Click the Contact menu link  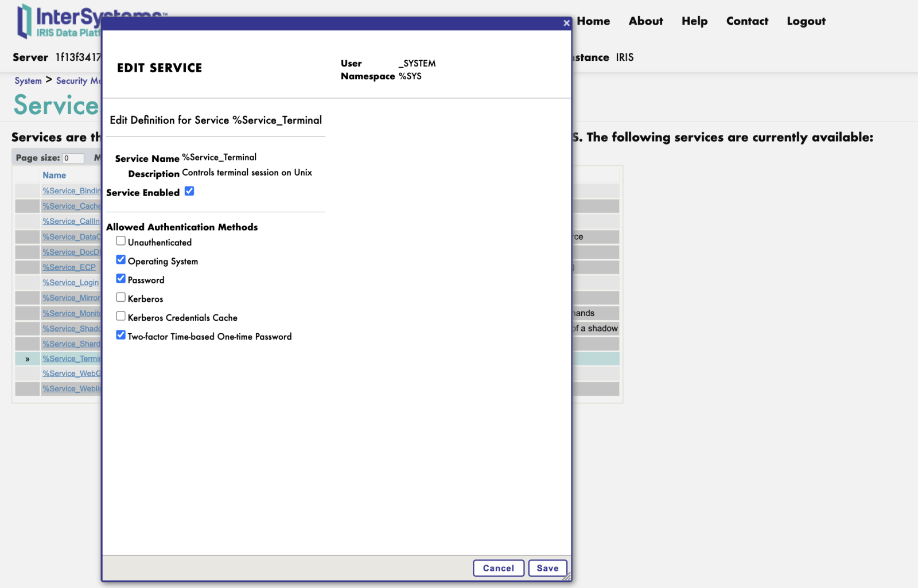pyautogui.click(x=747, y=21)
